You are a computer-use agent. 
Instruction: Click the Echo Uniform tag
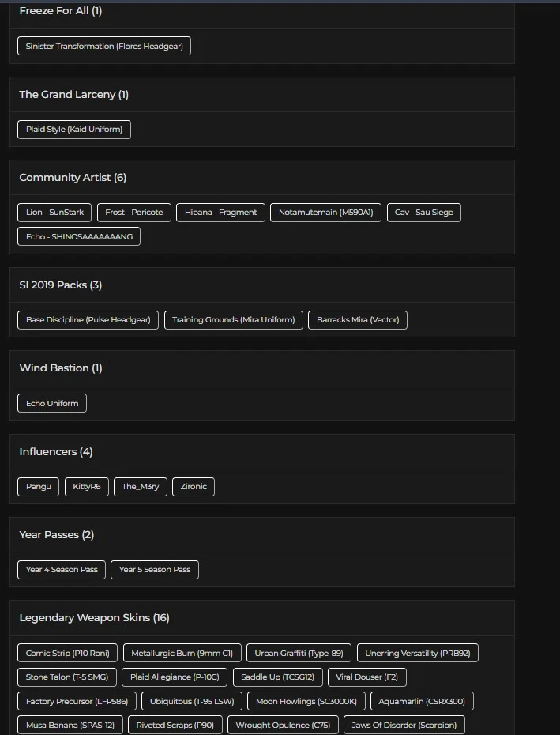click(x=52, y=403)
